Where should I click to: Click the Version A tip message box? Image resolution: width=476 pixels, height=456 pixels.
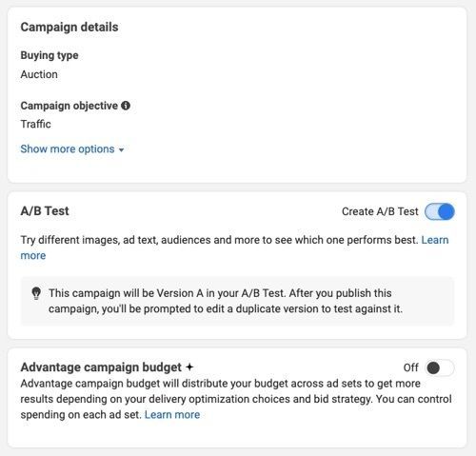coord(237,301)
